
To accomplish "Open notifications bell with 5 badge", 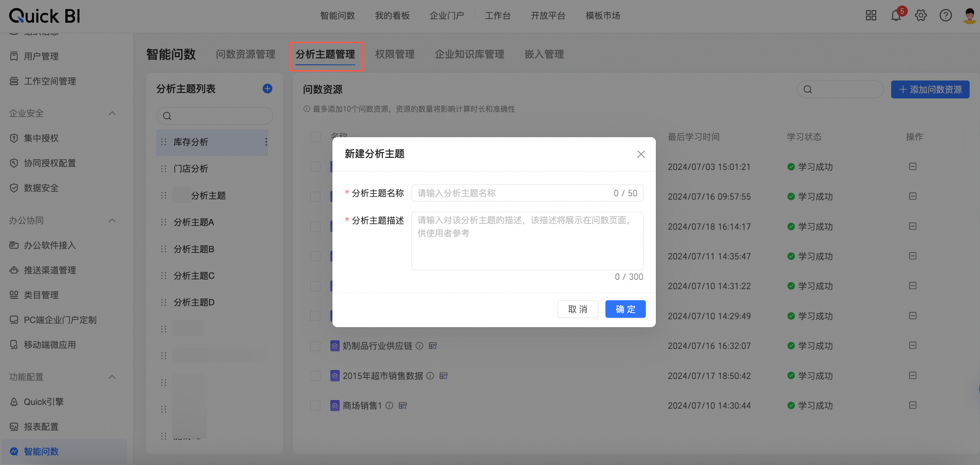I will [896, 16].
